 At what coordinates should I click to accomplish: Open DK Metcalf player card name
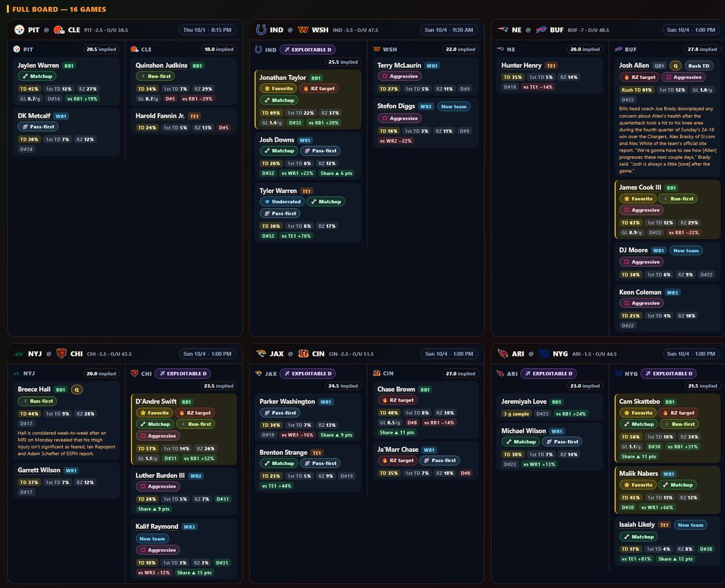coord(34,116)
